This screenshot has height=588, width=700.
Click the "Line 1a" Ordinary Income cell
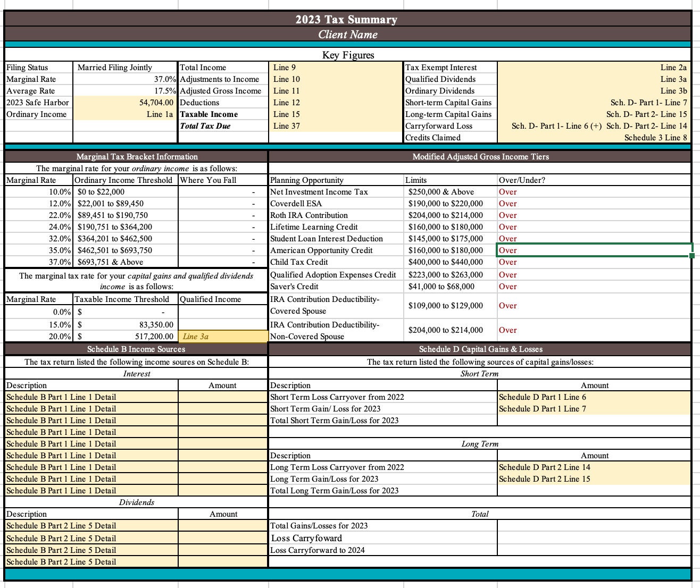click(126, 114)
